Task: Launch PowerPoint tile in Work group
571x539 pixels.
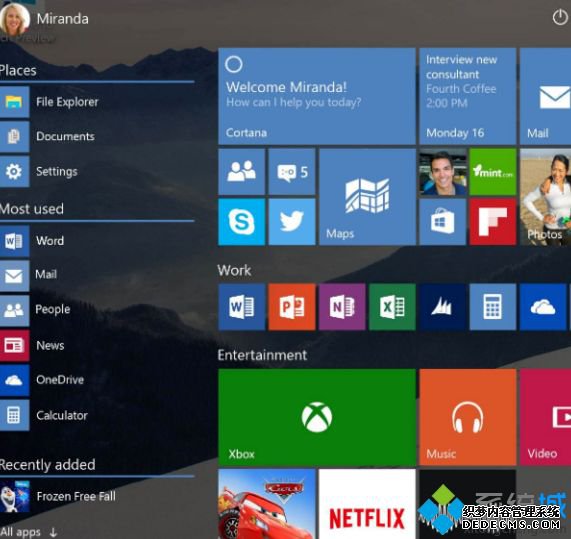Action: (x=292, y=307)
